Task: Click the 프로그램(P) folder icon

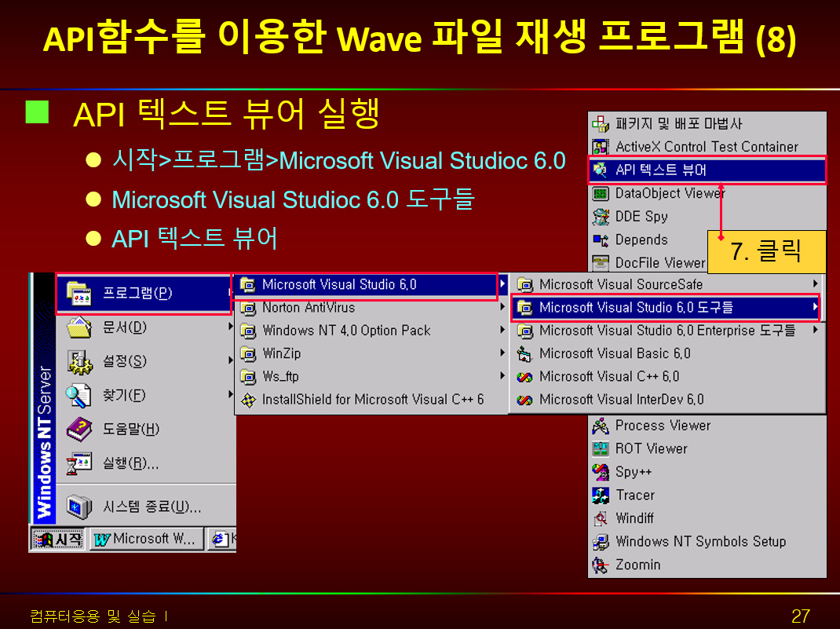Action: [x=79, y=293]
